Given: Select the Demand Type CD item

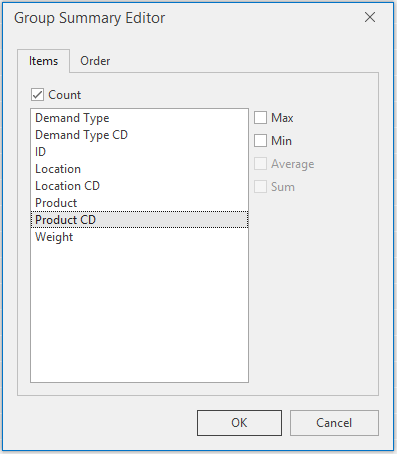Looking at the screenshot, I should click(139, 135).
